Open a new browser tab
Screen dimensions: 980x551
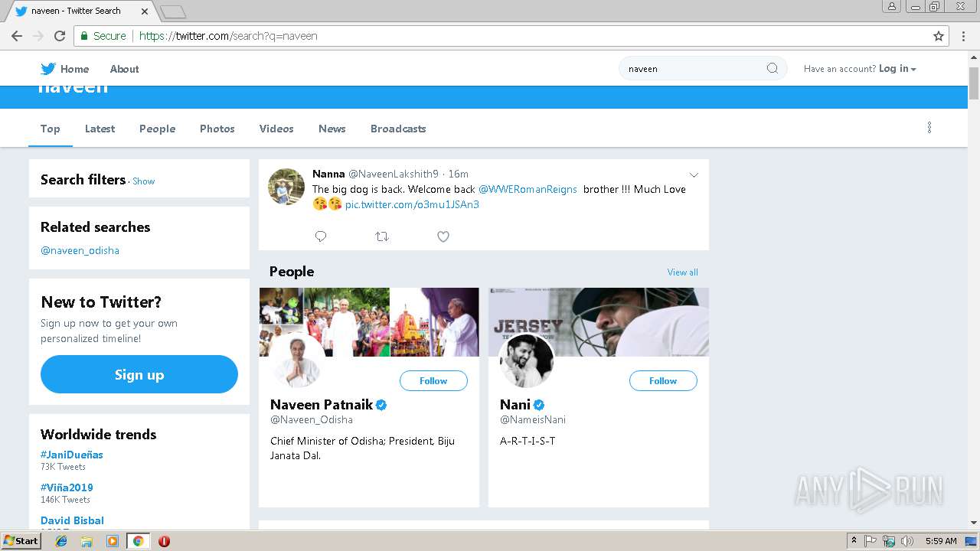(x=173, y=11)
